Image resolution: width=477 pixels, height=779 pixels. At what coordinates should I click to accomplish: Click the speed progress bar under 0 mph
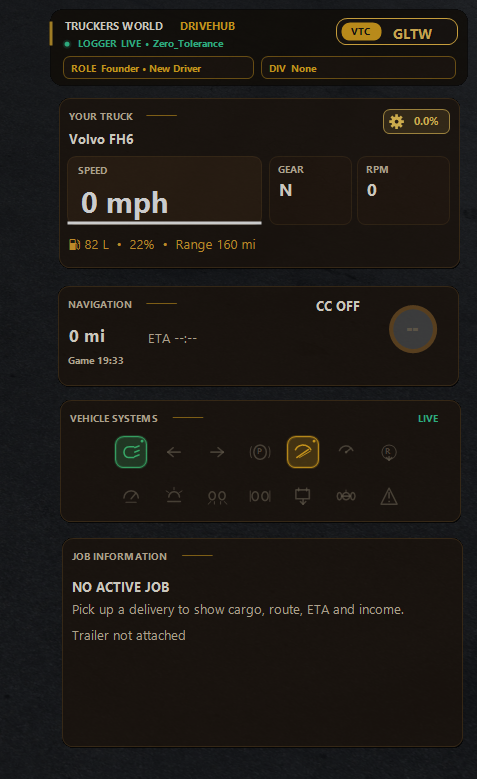point(164,223)
